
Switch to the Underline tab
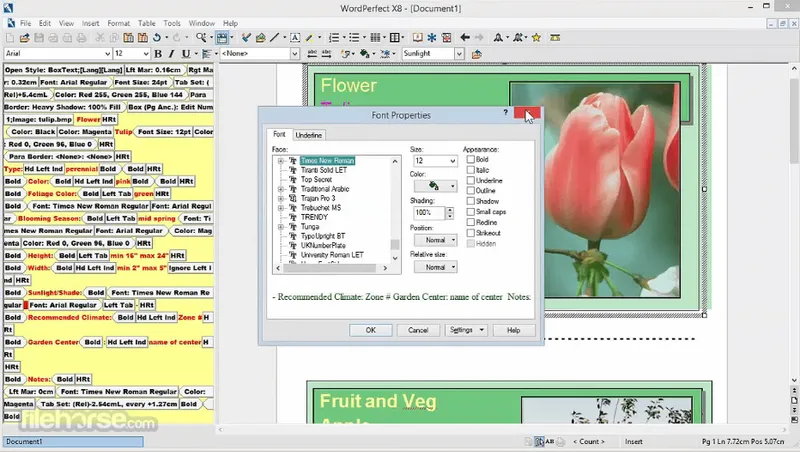click(x=309, y=135)
